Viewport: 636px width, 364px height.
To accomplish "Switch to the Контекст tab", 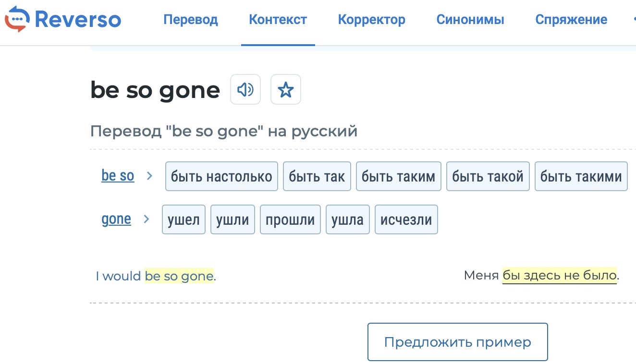I will pyautogui.click(x=278, y=20).
